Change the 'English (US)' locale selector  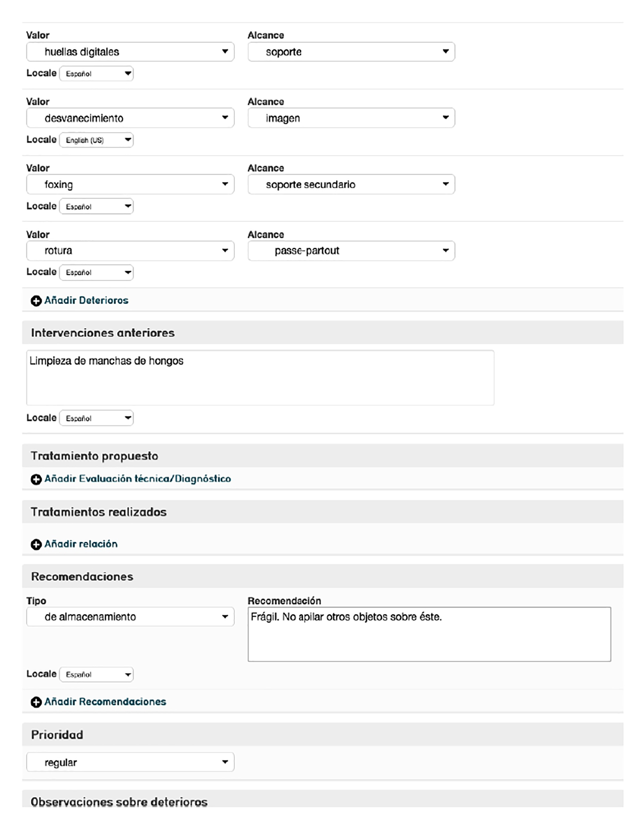(96, 140)
